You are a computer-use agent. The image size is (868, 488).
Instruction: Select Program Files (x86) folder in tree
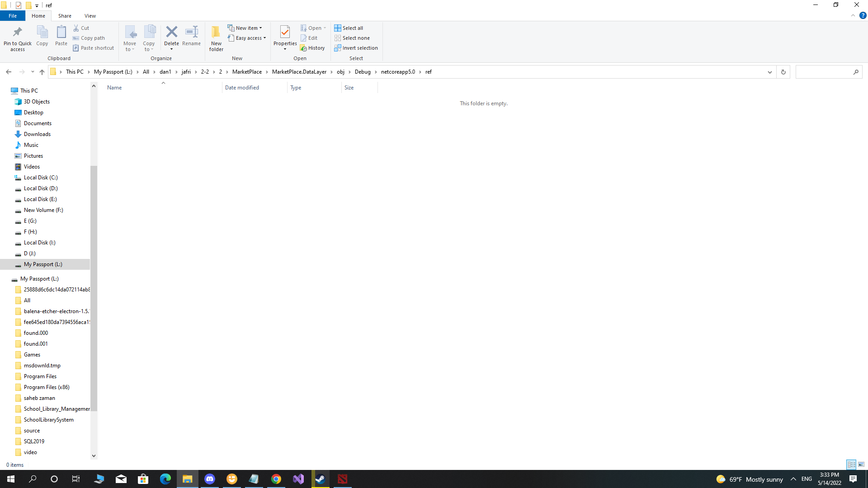pos(47,387)
